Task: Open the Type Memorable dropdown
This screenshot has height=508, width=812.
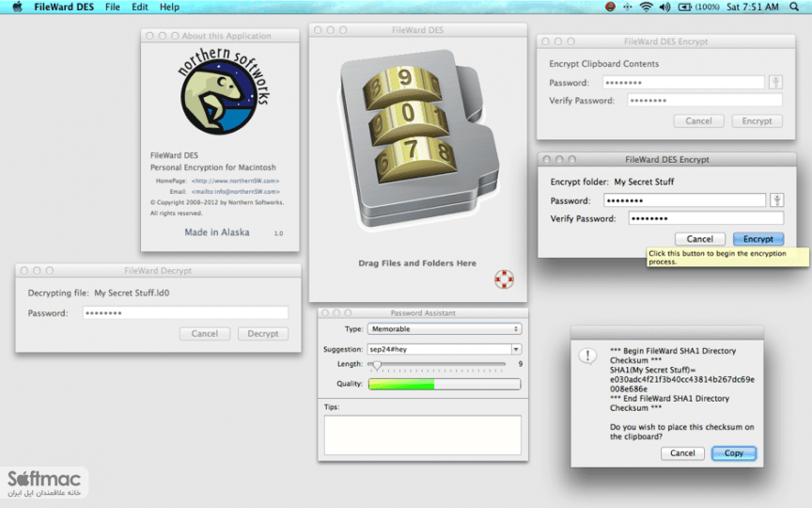Action: [445, 328]
